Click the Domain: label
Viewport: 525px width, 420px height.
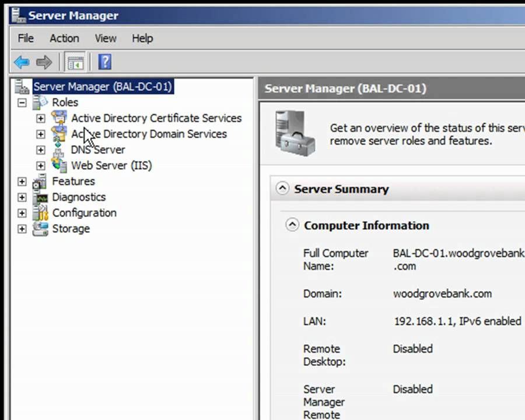(x=323, y=294)
